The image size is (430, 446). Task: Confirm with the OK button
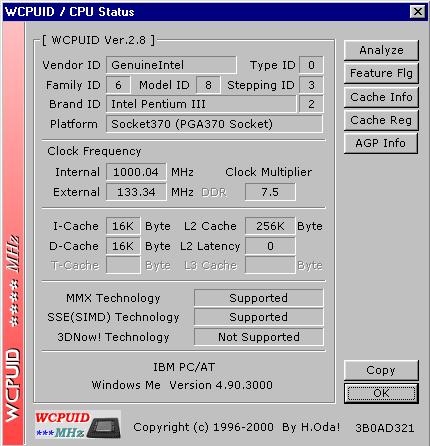click(x=381, y=393)
